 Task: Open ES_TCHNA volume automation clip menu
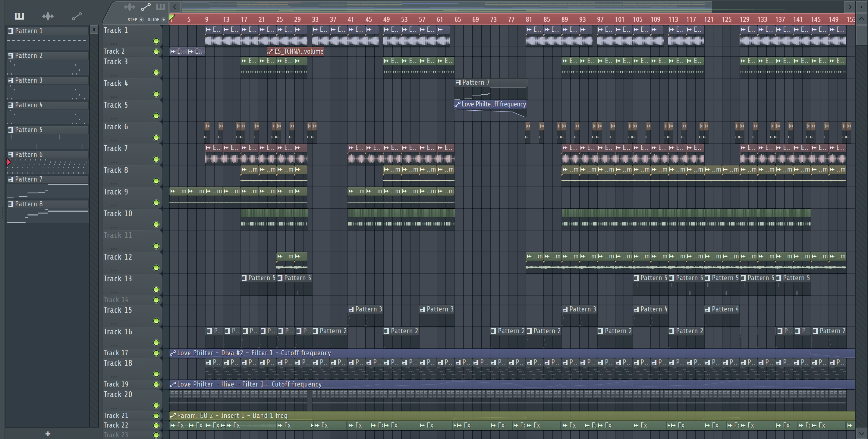coord(270,52)
